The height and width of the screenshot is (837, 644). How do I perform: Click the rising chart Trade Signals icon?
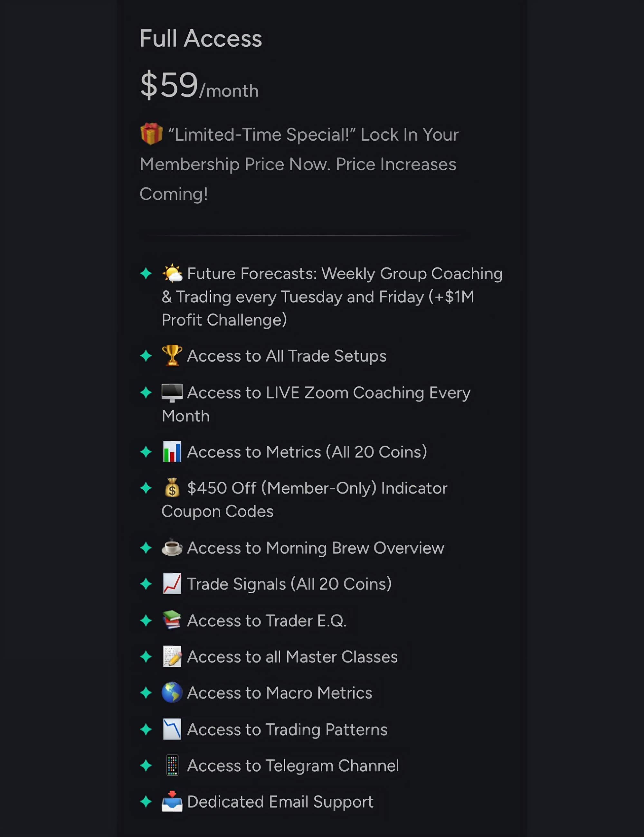[172, 584]
